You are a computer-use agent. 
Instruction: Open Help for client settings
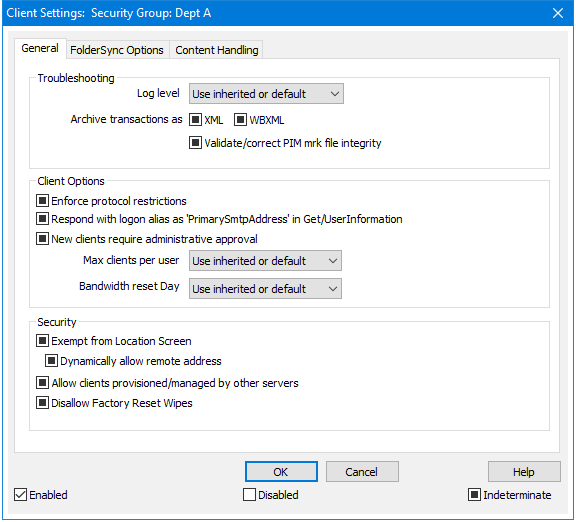(x=524, y=472)
